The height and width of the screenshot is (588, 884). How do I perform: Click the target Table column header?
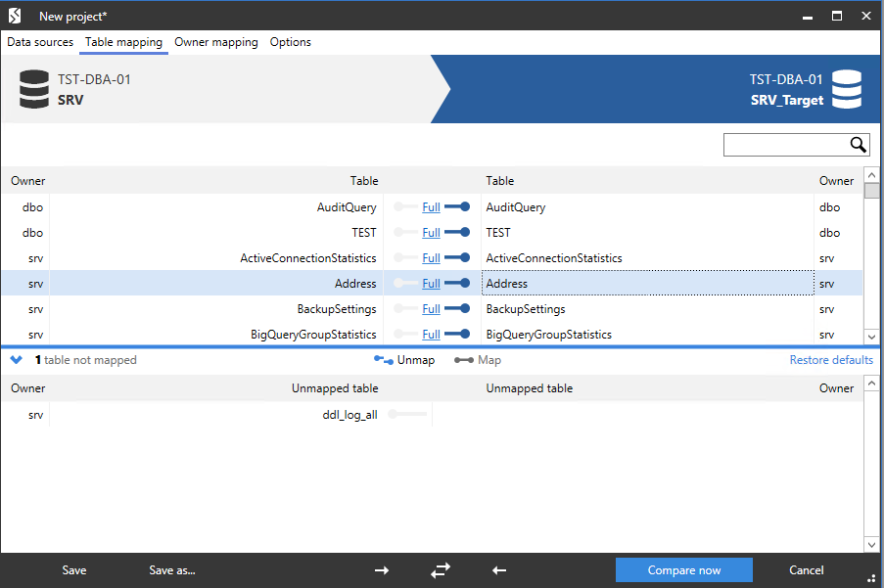(500, 181)
